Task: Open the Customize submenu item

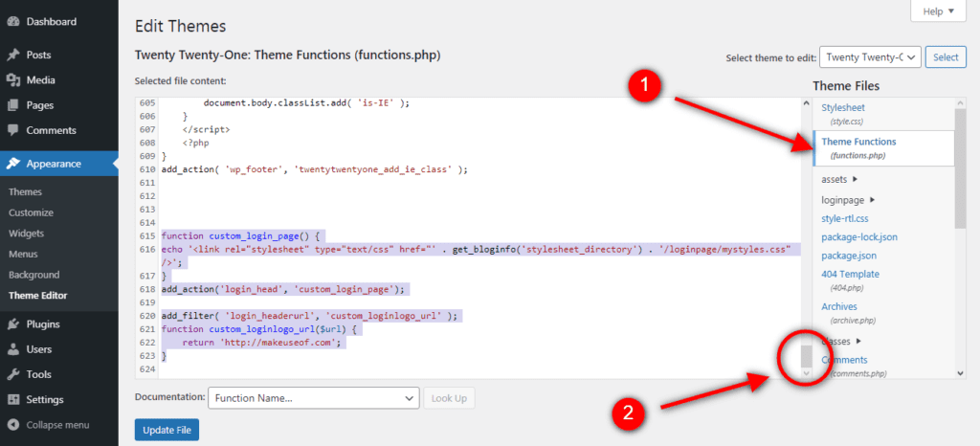Action: 31,212
